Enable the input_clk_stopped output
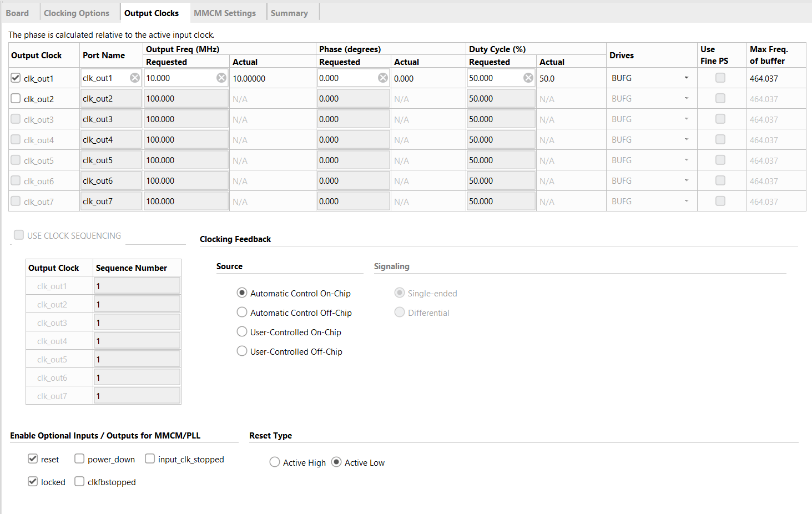This screenshot has height=514, width=812. click(x=150, y=458)
